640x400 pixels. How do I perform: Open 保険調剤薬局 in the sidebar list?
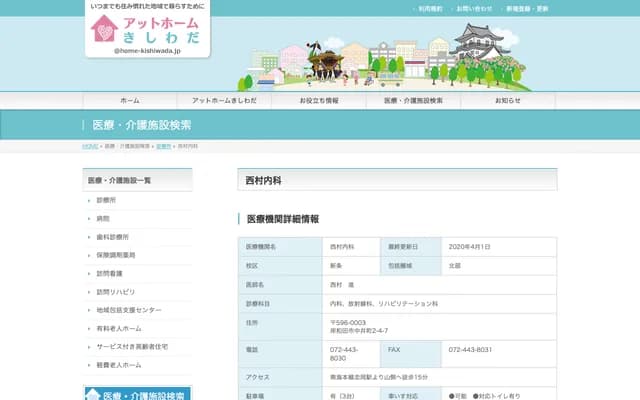[116, 255]
